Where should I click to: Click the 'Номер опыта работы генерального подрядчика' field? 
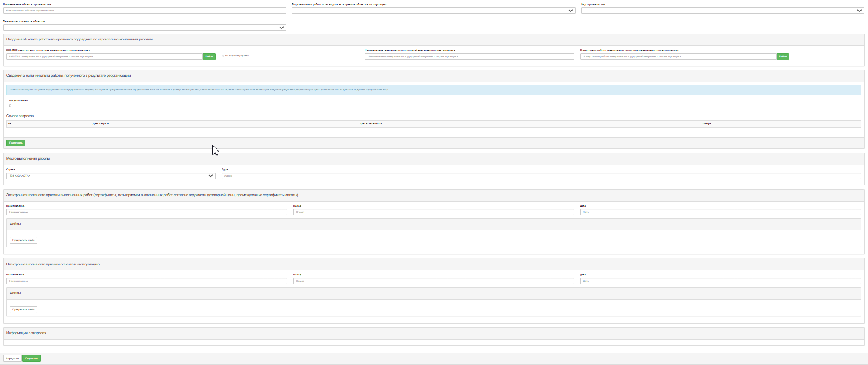(x=678, y=56)
